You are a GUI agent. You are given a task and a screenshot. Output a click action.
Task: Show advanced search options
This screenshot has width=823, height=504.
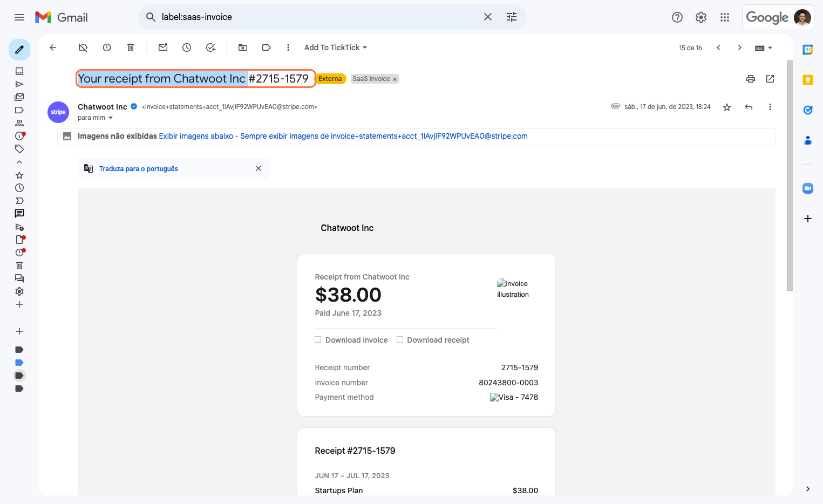[512, 17]
